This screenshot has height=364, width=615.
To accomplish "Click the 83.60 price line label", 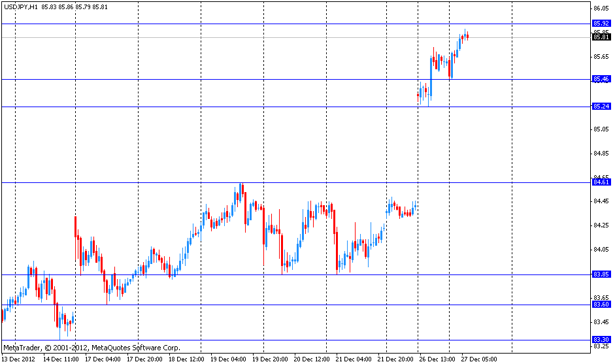I will click(x=601, y=305).
